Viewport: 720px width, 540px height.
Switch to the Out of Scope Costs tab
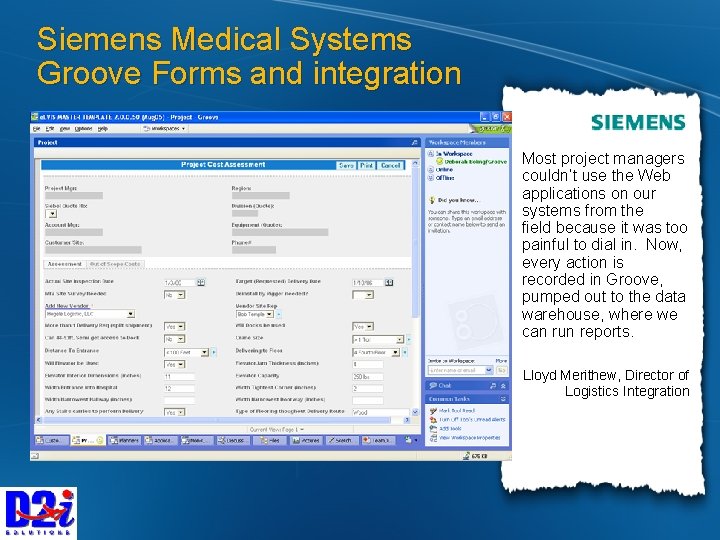click(115, 264)
